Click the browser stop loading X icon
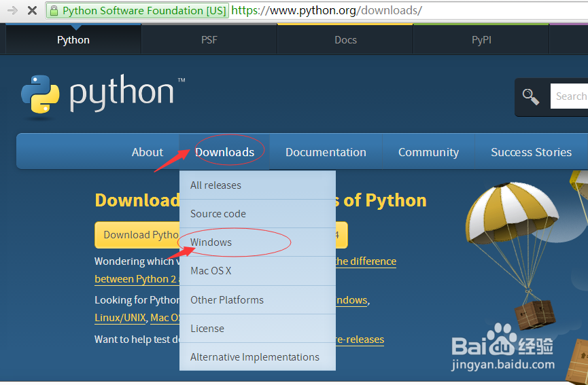The height and width of the screenshot is (385, 588). 32,10
